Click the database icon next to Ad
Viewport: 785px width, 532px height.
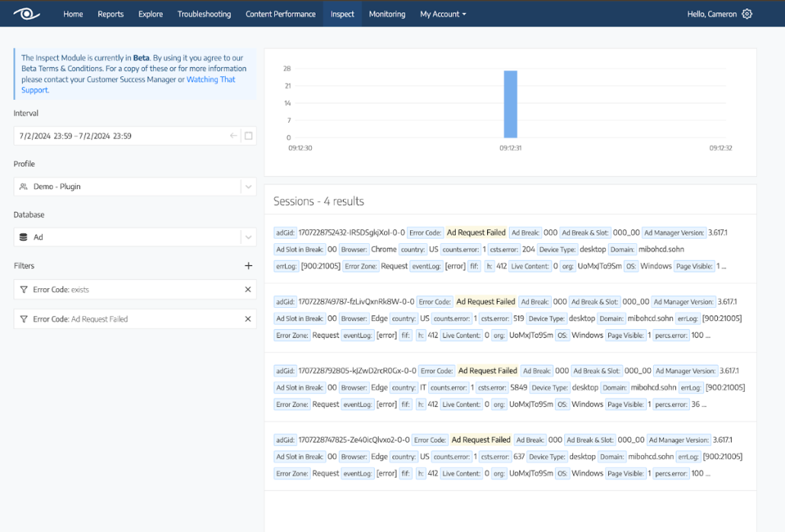pos(24,237)
